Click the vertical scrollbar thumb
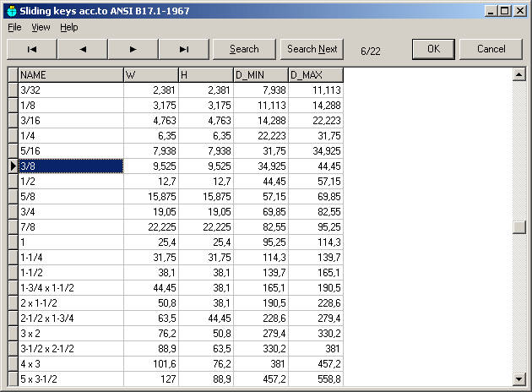The width and height of the screenshot is (532, 392). click(518, 227)
